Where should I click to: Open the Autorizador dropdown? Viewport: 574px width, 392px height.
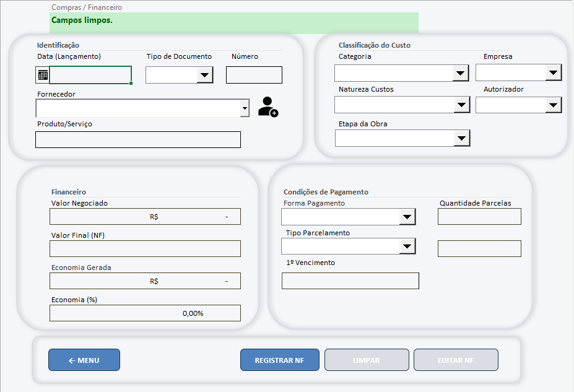tap(554, 105)
